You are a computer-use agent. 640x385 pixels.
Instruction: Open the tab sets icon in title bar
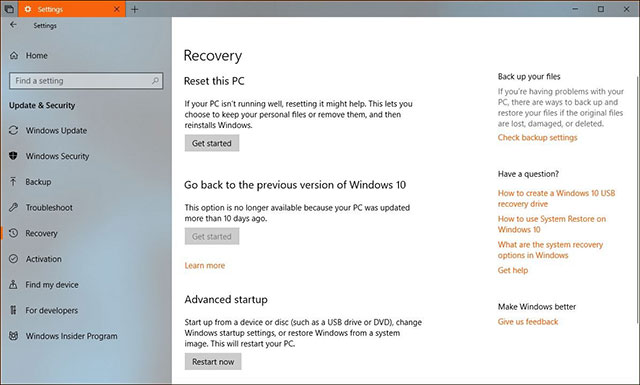click(x=9, y=9)
